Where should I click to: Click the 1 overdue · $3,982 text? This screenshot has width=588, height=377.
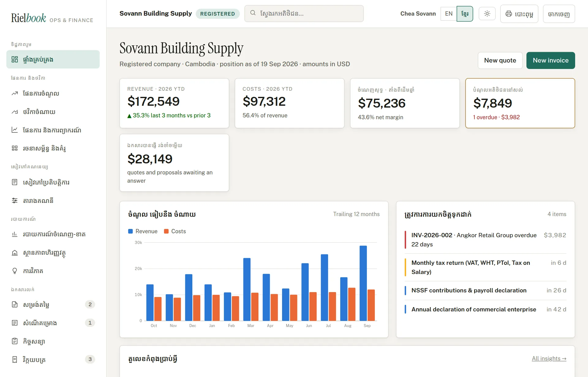tap(496, 117)
